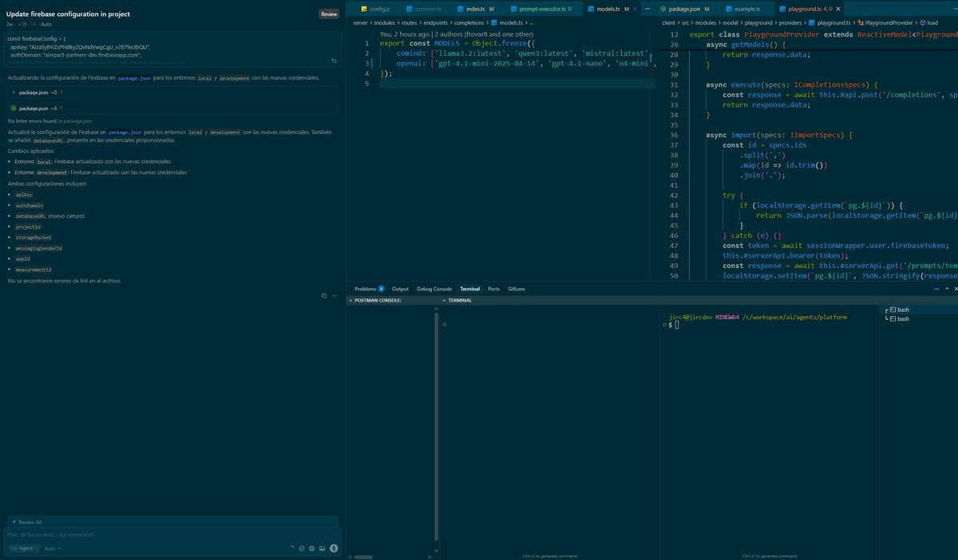Image resolution: width=958 pixels, height=560 pixels.
Task: Click chat title 'Update firebase configuration in project'
Action: tap(68, 14)
